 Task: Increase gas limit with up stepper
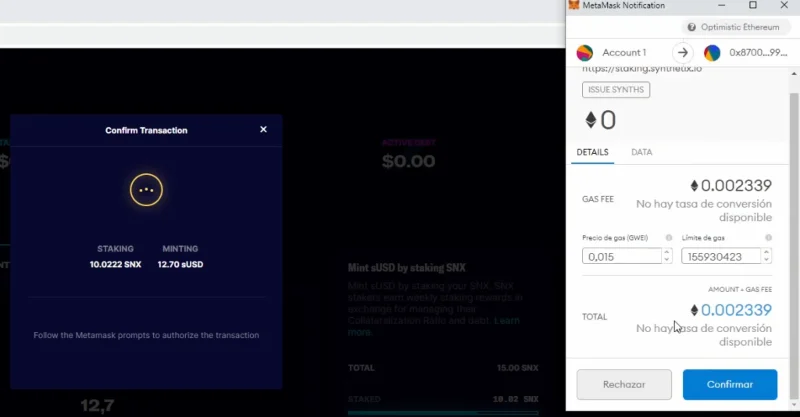tap(766, 252)
